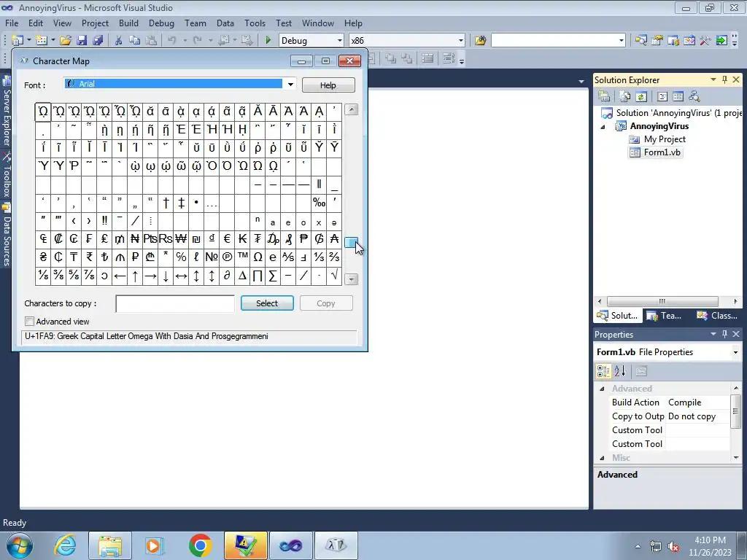Save the file with the floppy disk icon
Image resolution: width=747 pixels, height=560 pixels.
point(82,41)
